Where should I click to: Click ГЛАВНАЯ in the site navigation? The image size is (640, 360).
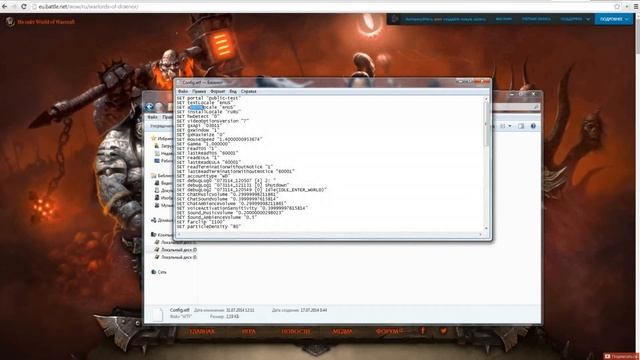coord(202,331)
